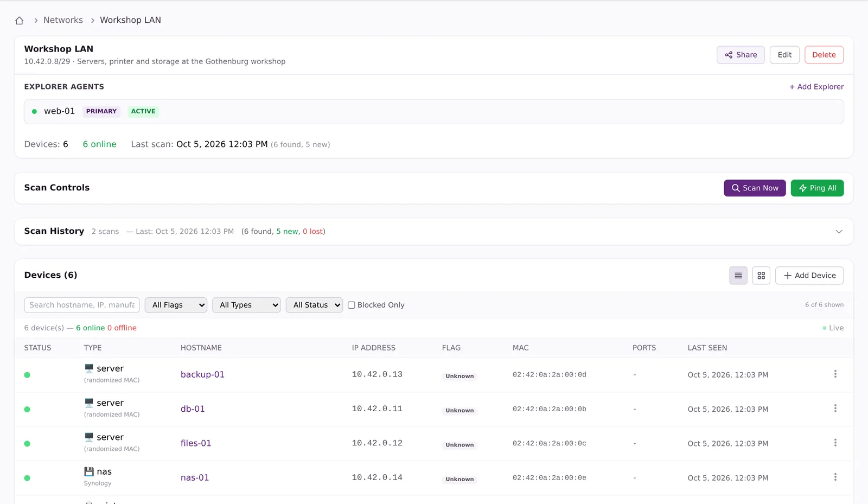
Task: Open the All Status filter dropdown
Action: (314, 305)
